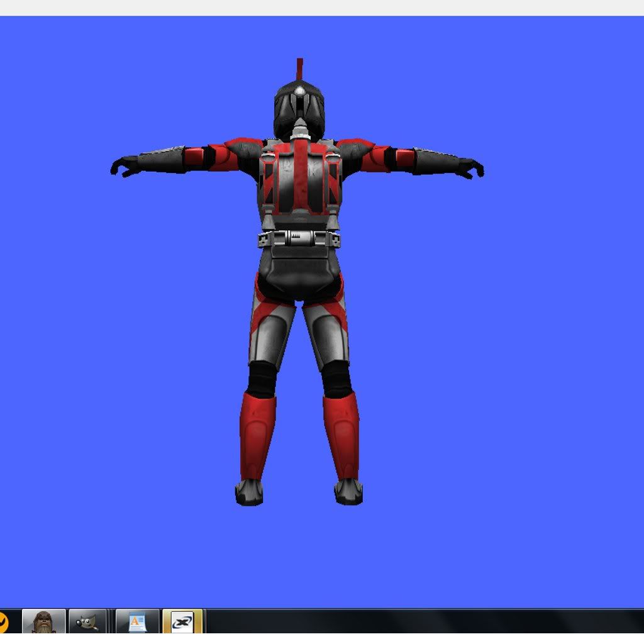Click the red-armored trooper model in viewport
This screenshot has height=644, width=644.
click(298, 282)
